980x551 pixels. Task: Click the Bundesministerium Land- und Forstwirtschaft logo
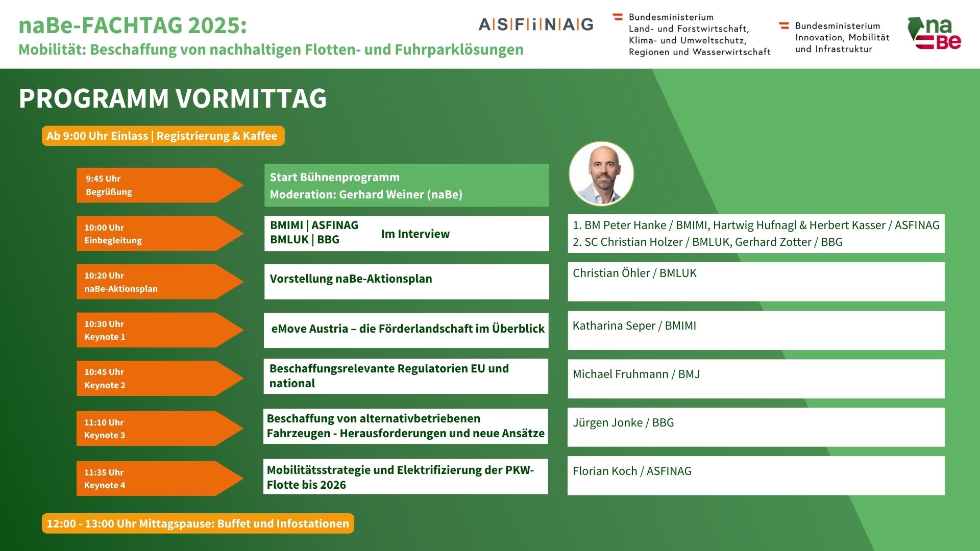[x=692, y=34]
